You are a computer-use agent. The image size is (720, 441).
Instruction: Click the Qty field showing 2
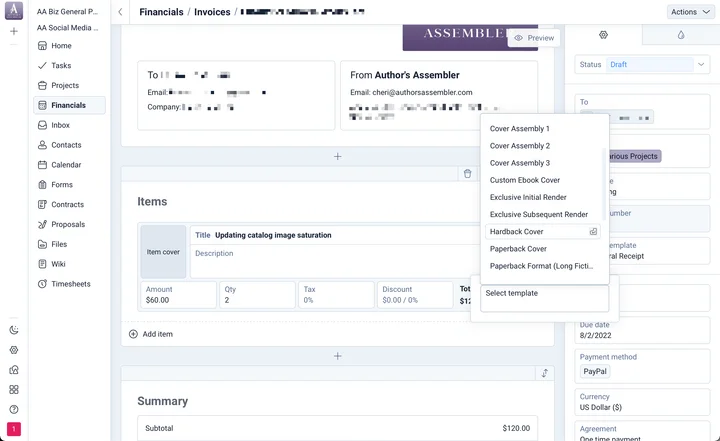[256, 295]
